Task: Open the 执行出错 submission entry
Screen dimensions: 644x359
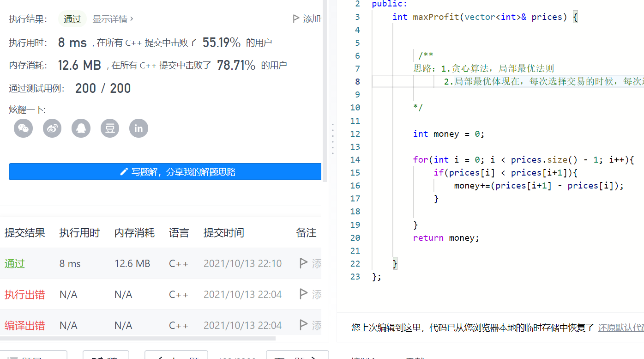Action: click(25, 294)
